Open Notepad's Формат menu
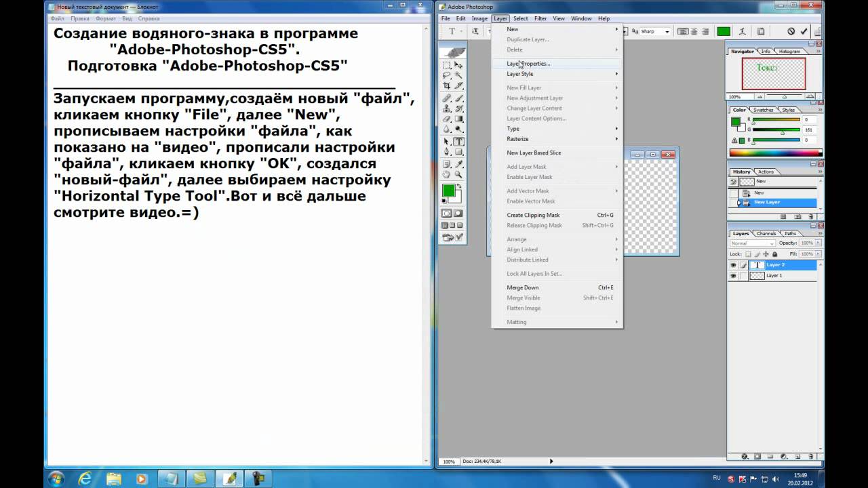Screen dimensions: 868x488 pyautogui.click(x=106, y=19)
